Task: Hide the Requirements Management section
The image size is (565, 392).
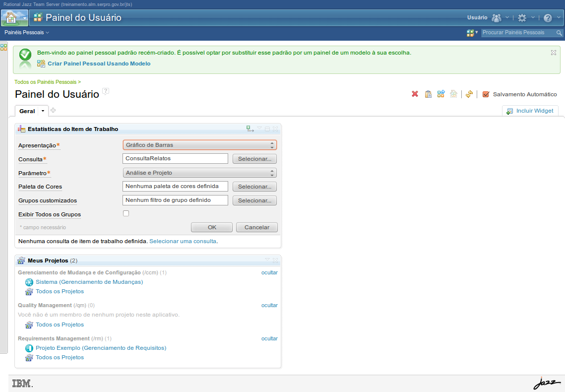Action: click(x=269, y=338)
